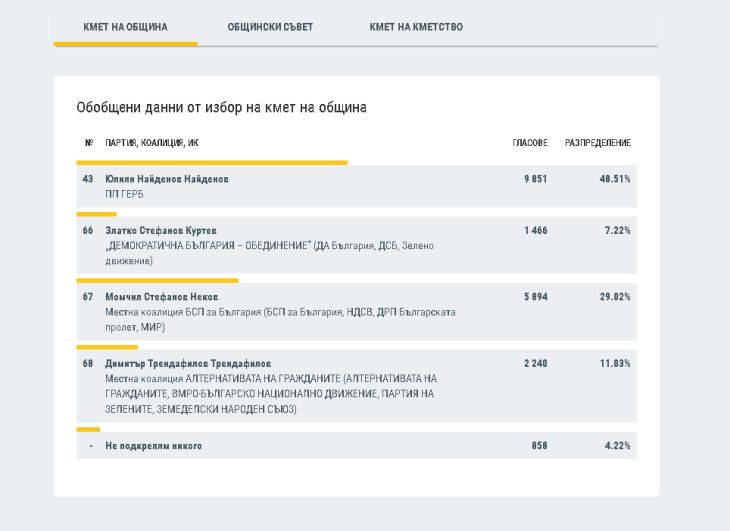The image size is (730, 531).
Task: Click the 7.22% distribution value
Action: coord(617,230)
